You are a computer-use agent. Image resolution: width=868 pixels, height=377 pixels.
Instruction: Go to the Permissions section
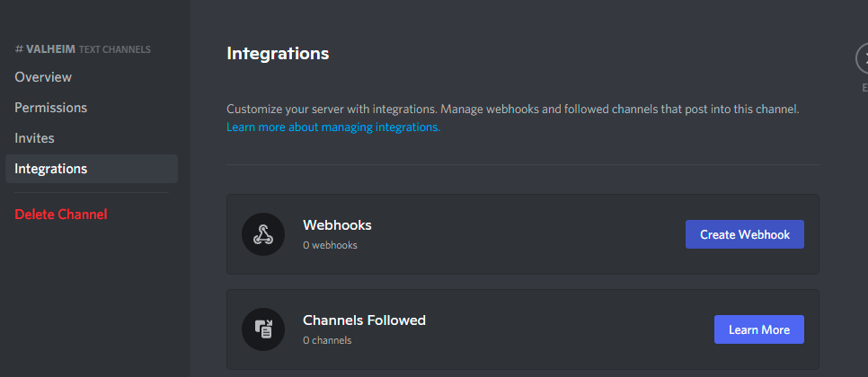click(x=51, y=108)
